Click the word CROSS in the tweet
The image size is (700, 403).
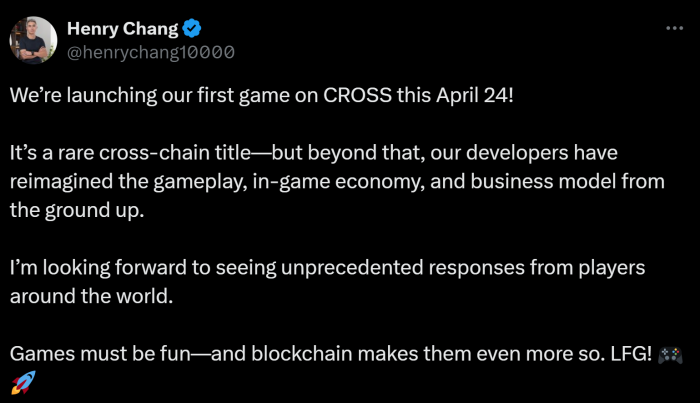click(x=357, y=95)
